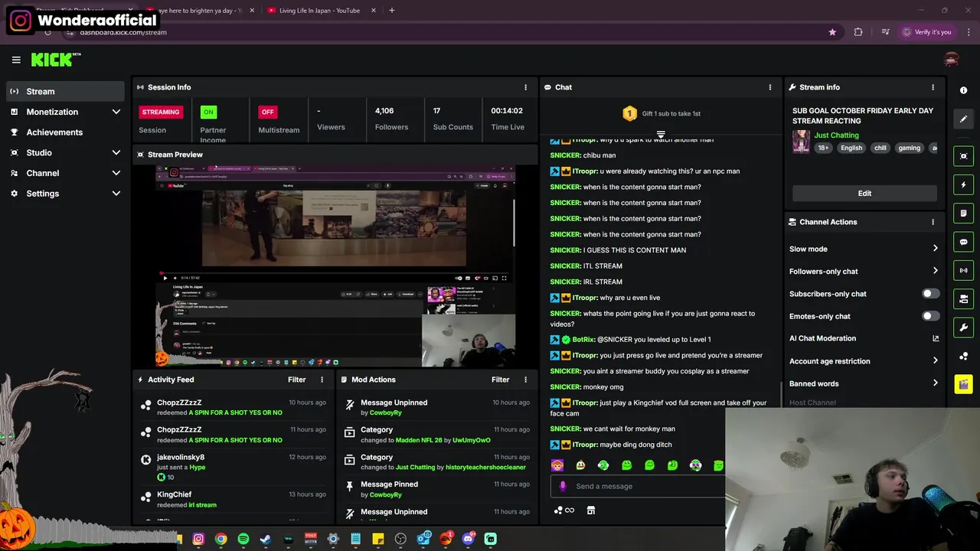Open OBS Studio from the taskbar
The image size is (980, 551).
tap(400, 539)
